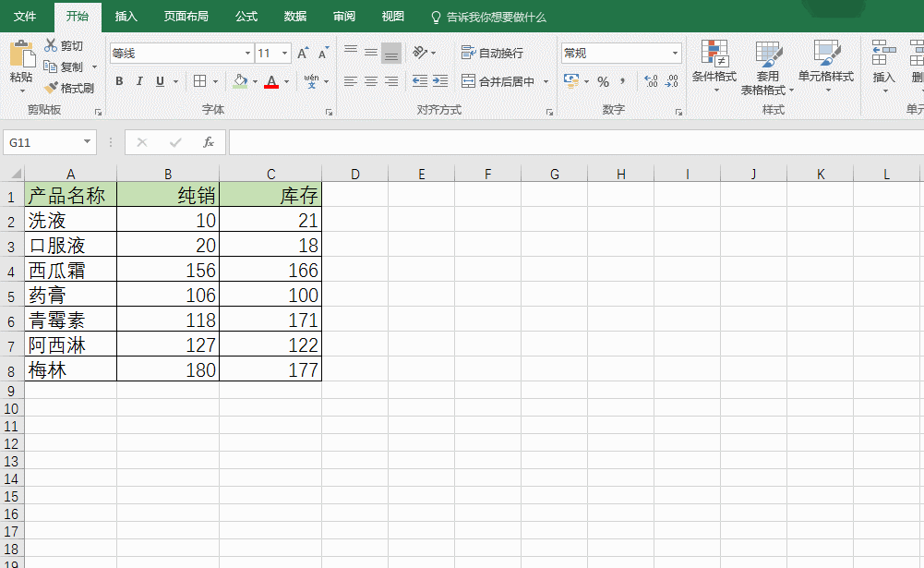Click the Cut scissors icon

click(51, 45)
